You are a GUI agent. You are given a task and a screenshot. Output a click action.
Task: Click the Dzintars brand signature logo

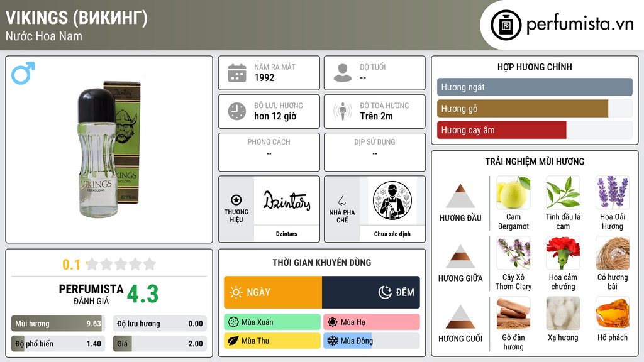287,200
